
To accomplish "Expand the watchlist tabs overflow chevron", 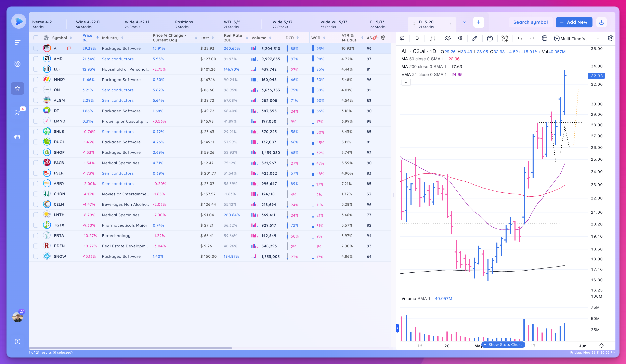I will click(x=464, y=22).
